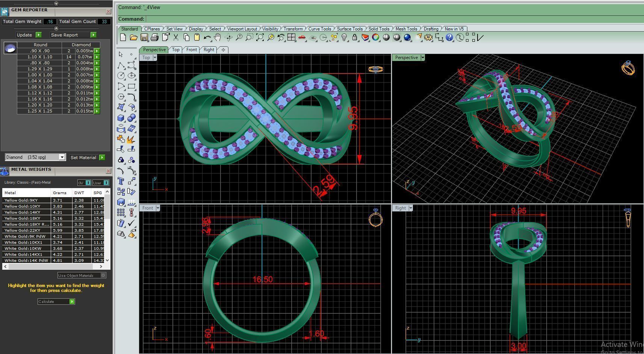
Task: Open the Diamond (3.52 spg) material dropdown
Action: coord(62,157)
